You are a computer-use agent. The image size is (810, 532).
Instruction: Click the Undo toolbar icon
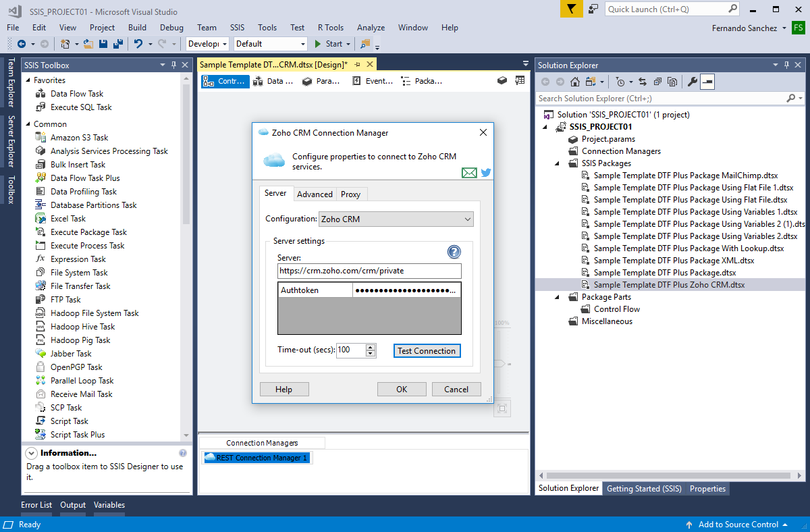click(x=138, y=44)
